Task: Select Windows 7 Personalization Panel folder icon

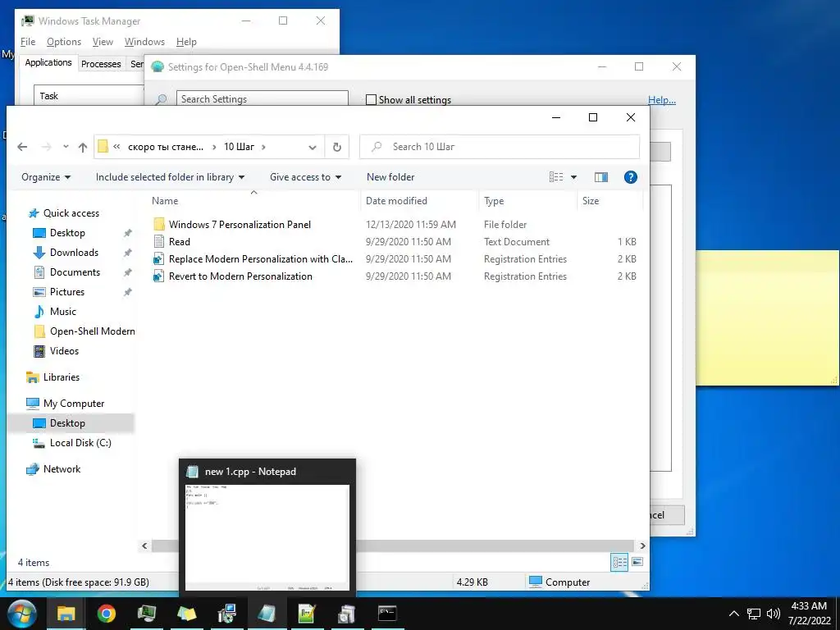Action: (158, 225)
